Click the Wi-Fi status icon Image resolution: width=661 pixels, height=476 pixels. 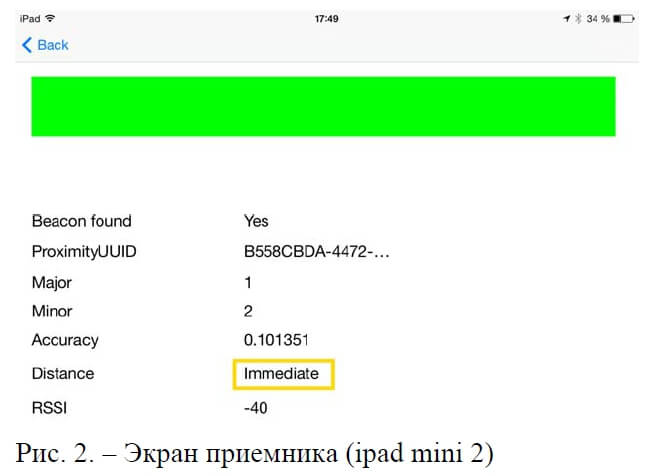[x=51, y=19]
